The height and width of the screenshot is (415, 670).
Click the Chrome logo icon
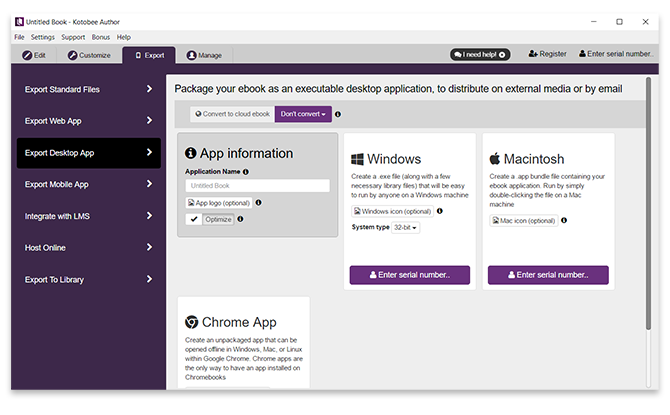(192, 322)
